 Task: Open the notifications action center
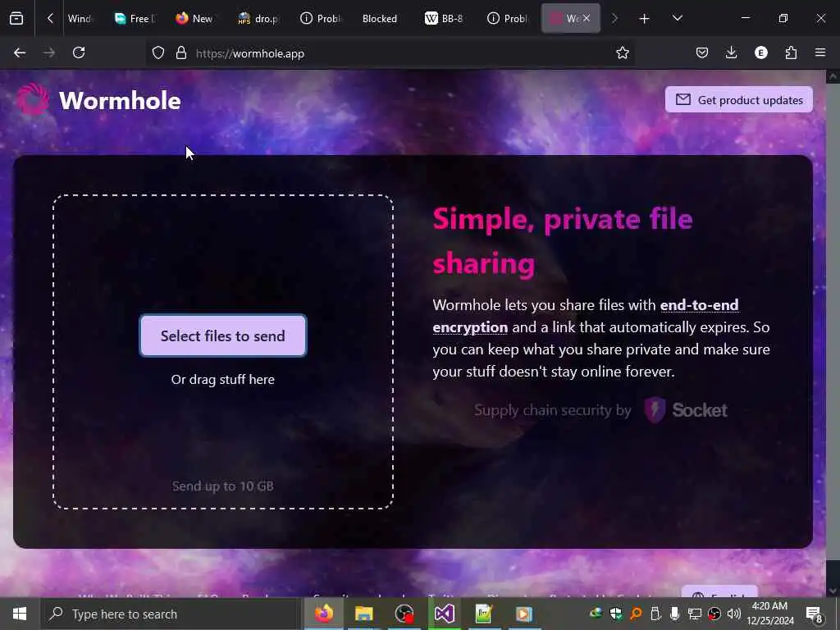pyautogui.click(x=815, y=614)
